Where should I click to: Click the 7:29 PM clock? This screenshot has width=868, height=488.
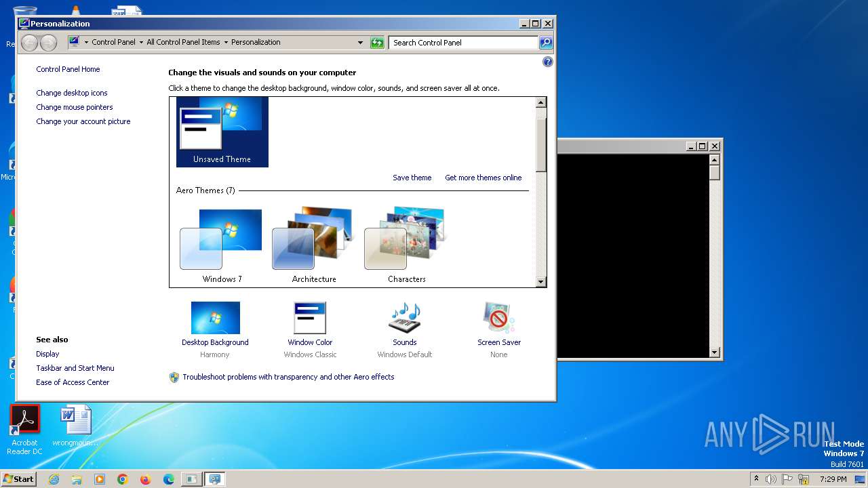[833, 479]
